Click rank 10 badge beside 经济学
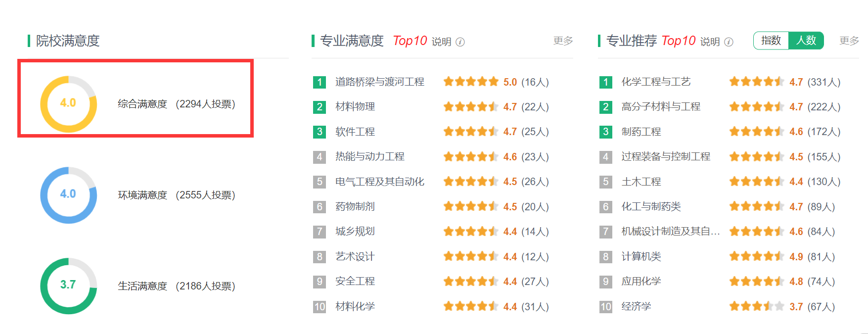The height and width of the screenshot is (334, 868). [606, 307]
